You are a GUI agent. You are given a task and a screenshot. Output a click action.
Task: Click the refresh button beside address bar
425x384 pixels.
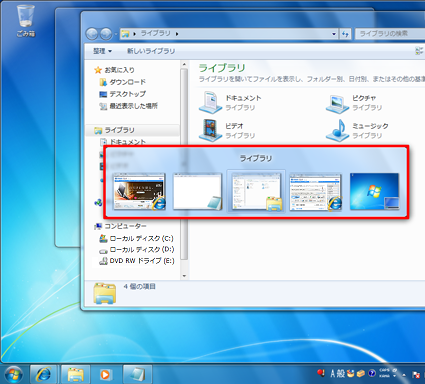point(345,34)
